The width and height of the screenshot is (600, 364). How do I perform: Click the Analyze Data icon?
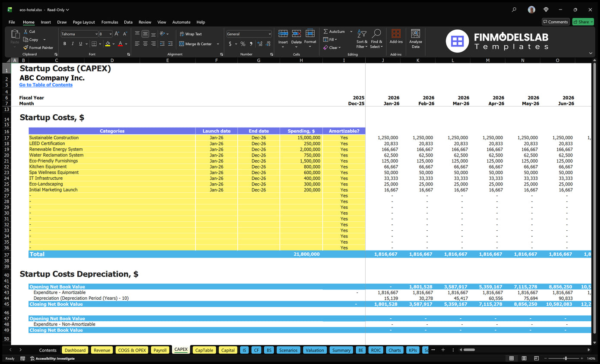click(415, 34)
